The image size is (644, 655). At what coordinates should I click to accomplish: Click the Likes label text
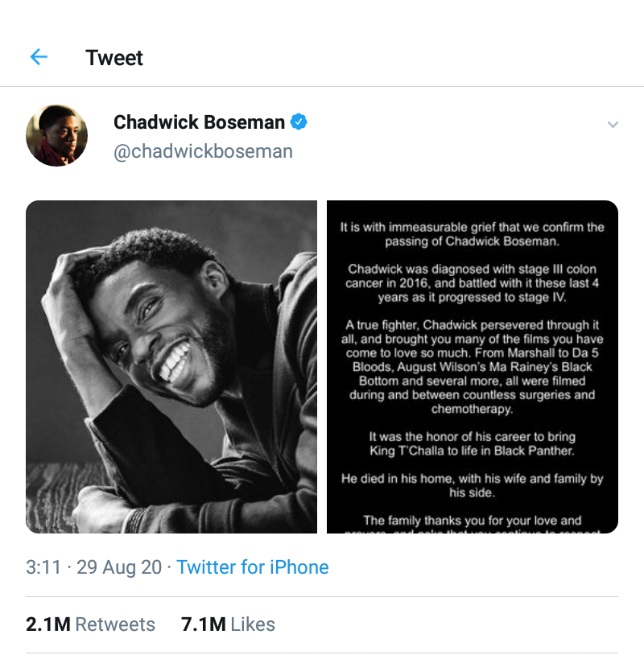pyautogui.click(x=253, y=624)
